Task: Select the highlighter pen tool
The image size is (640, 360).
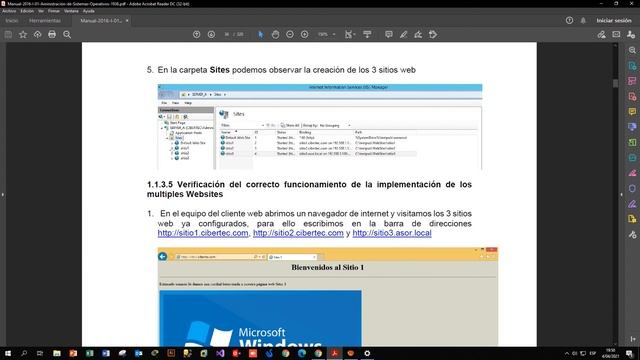Action: pyautogui.click(x=403, y=35)
